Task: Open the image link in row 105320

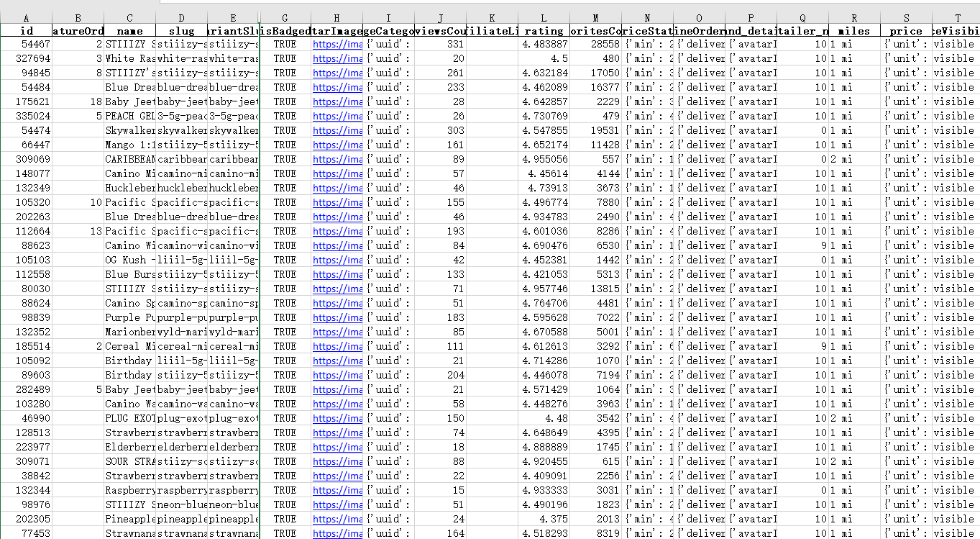Action: 337,202
